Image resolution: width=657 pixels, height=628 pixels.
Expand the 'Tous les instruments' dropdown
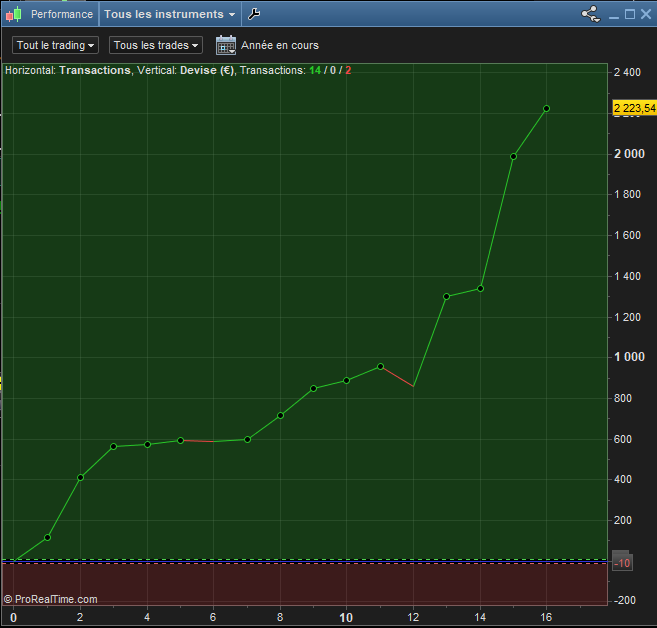(x=170, y=15)
